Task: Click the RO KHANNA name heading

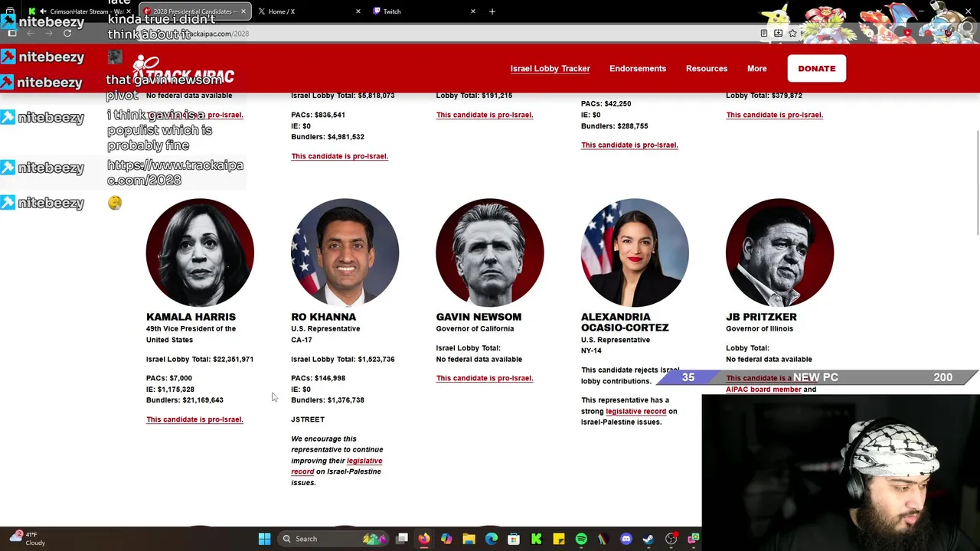Action: (x=323, y=317)
